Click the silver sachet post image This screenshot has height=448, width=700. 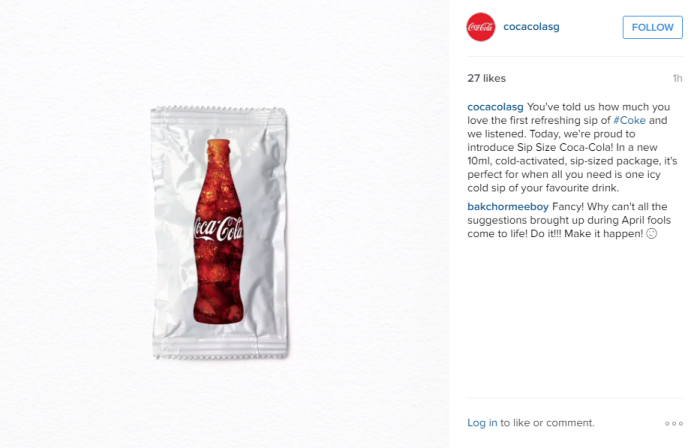point(219,232)
